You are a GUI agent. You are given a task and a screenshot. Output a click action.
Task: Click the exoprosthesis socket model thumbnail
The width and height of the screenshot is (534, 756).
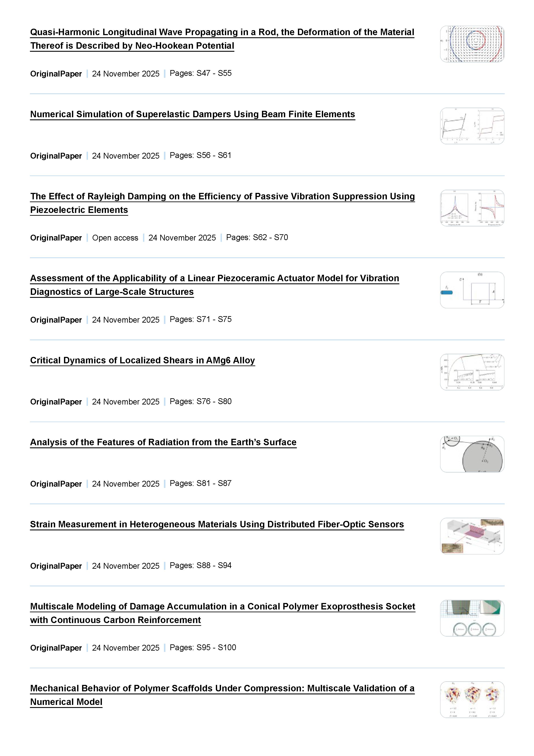click(472, 618)
